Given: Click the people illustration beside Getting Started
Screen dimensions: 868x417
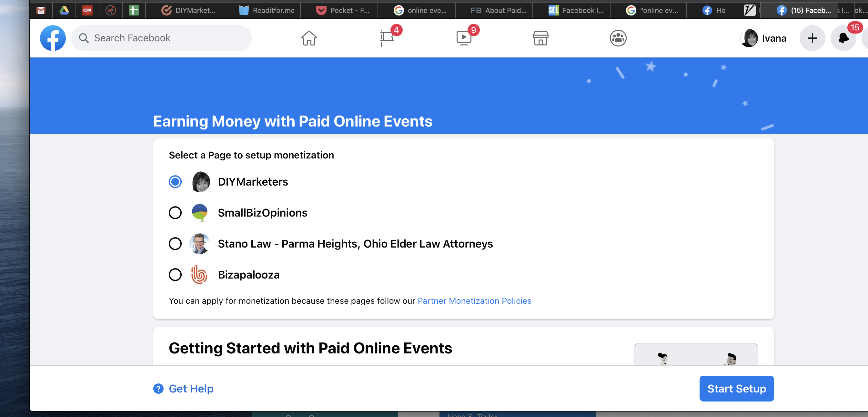Looking at the screenshot, I should [696, 354].
